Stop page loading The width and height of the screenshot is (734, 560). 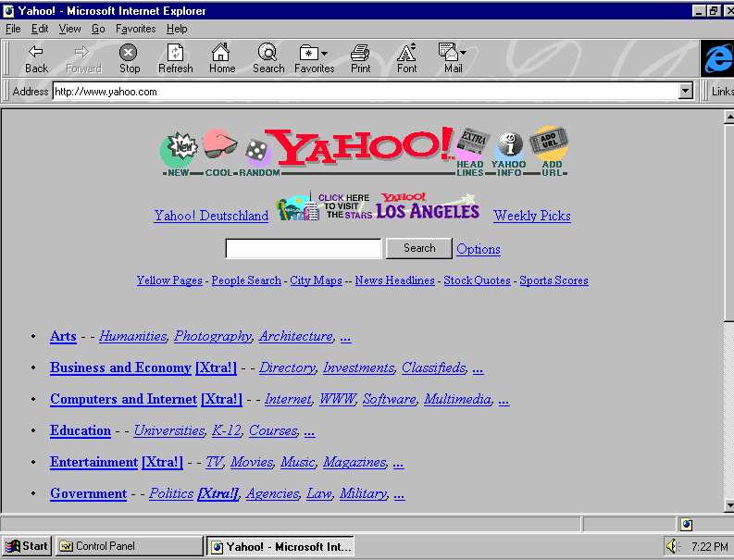pos(130,58)
